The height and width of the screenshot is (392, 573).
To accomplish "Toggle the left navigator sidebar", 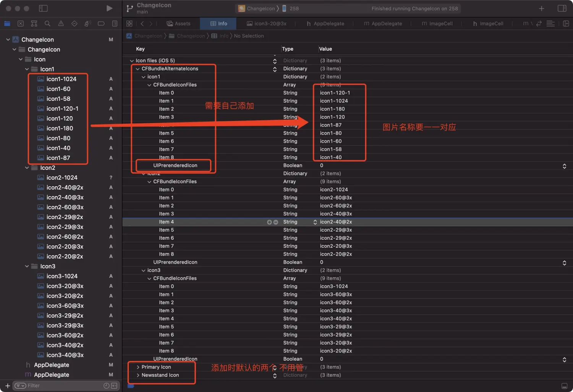I will pyautogui.click(x=43, y=8).
